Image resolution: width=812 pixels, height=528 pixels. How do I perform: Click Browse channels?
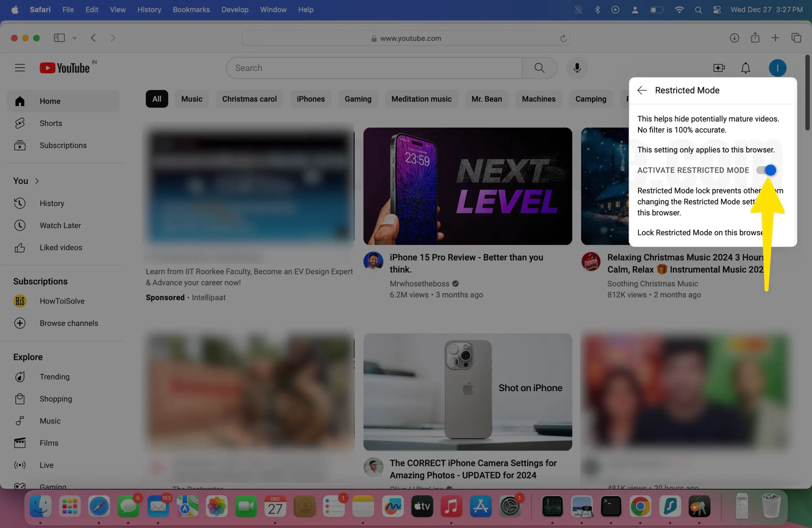coord(69,323)
